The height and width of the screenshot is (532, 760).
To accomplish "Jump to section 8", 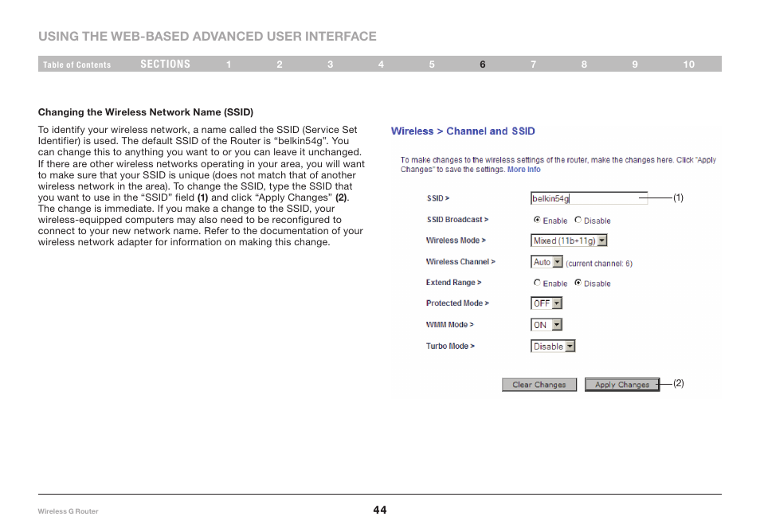I will (x=584, y=65).
